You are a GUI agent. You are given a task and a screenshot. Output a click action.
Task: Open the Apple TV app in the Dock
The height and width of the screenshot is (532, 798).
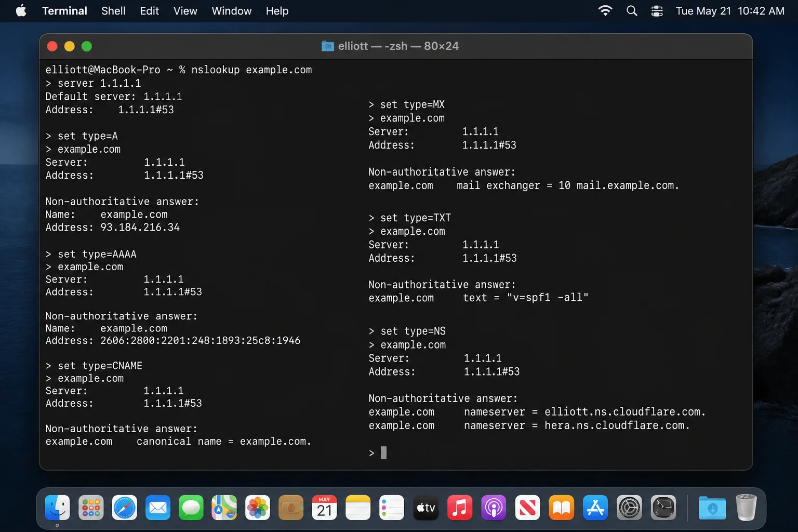tap(426, 508)
